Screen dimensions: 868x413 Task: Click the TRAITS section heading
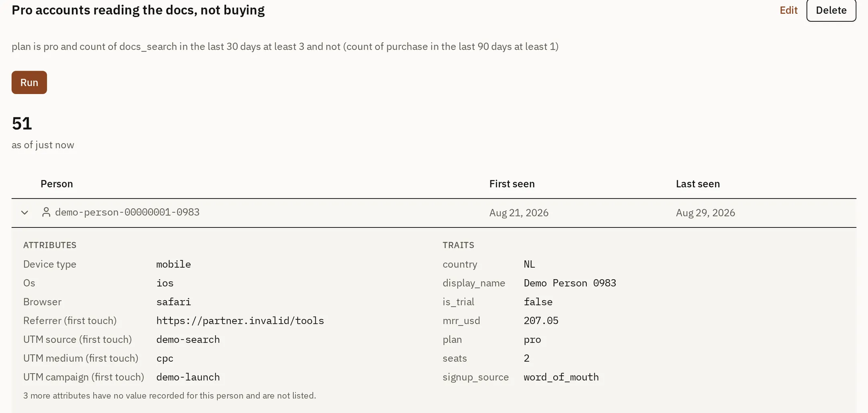pyautogui.click(x=459, y=245)
